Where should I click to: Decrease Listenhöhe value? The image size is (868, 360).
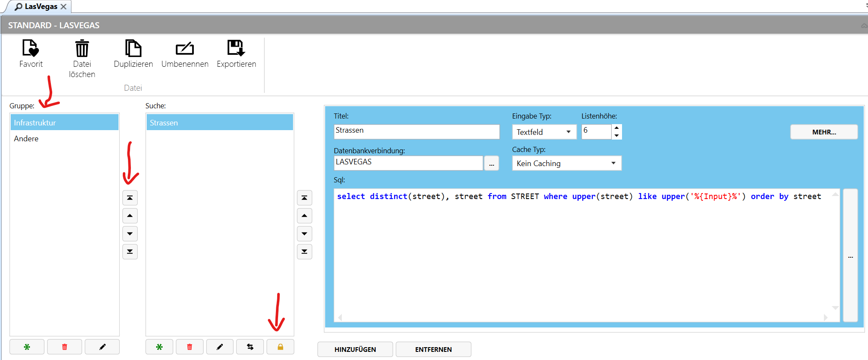616,135
